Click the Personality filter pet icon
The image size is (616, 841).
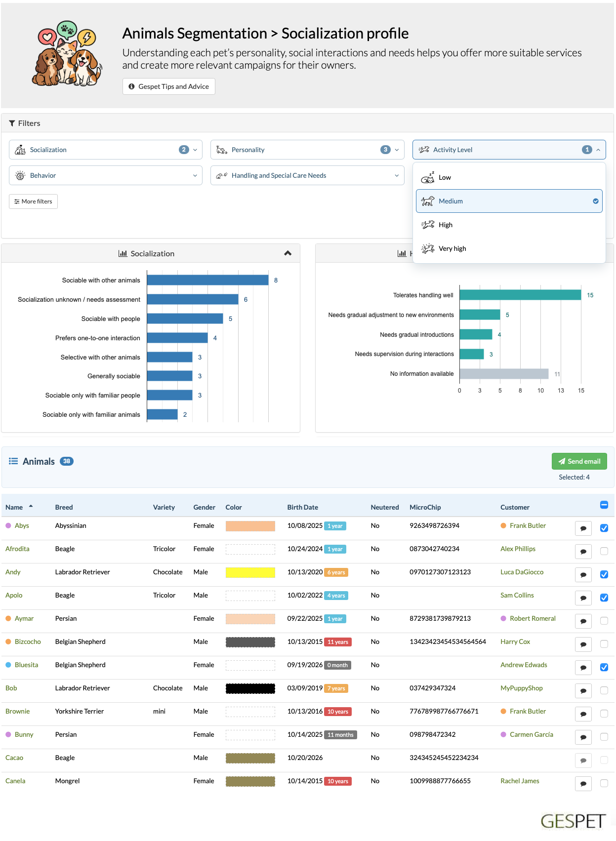click(x=222, y=150)
